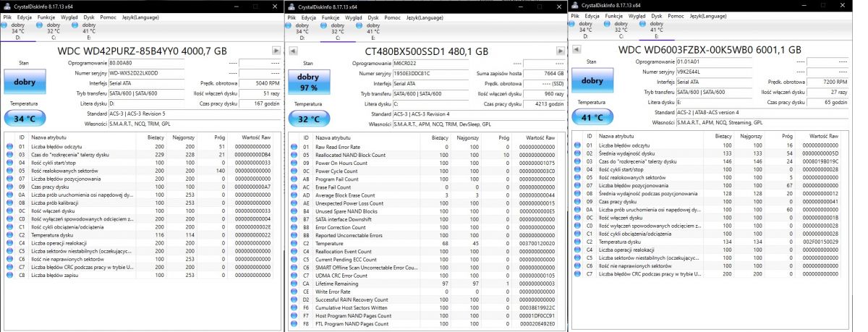The image size is (868, 332).
Task: Click the 32 °C temperature button
Action: 308,119
